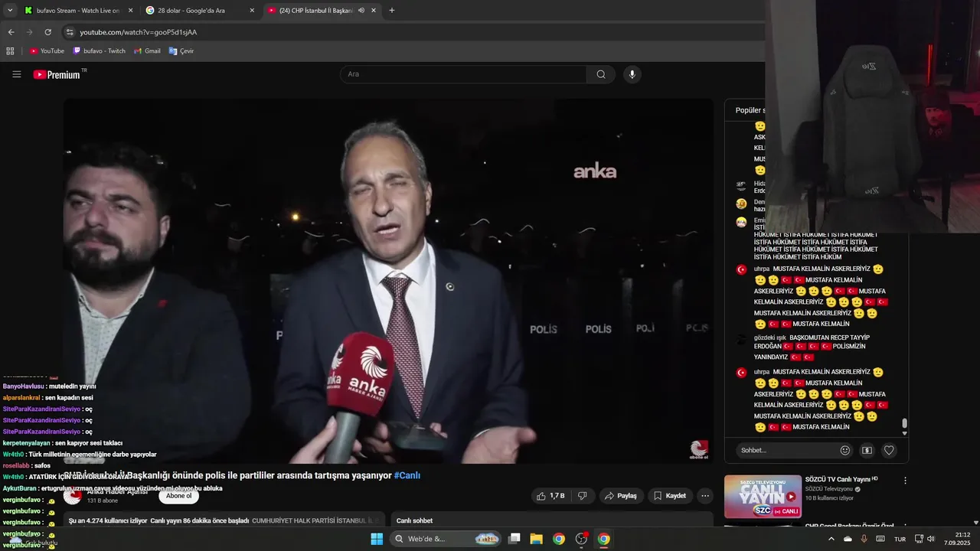Open OBS Studio from the taskbar
Image resolution: width=980 pixels, height=551 pixels.
tap(581, 539)
